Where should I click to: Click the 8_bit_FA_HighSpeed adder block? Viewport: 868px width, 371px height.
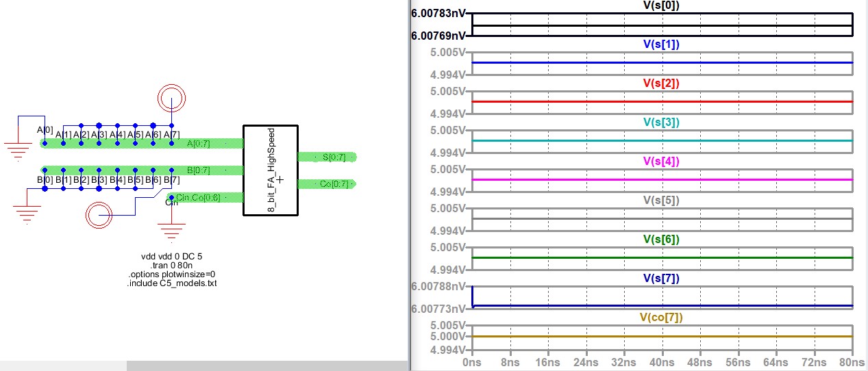pos(271,170)
